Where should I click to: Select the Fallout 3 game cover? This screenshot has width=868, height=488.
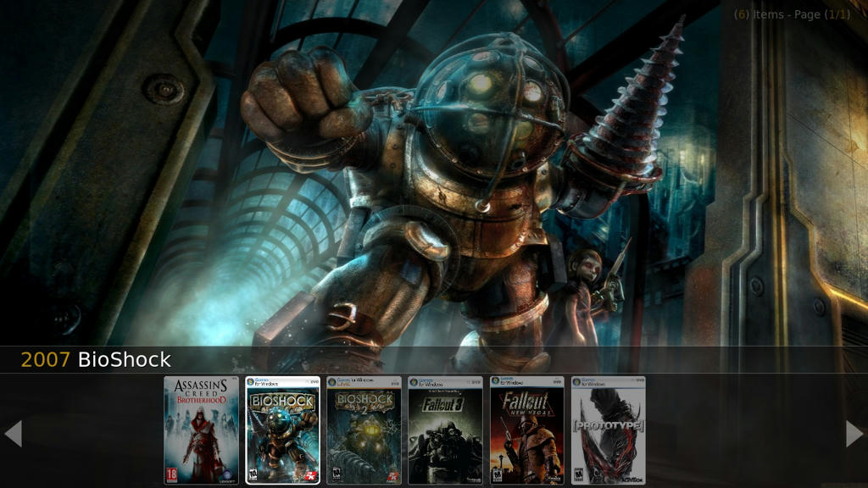445,430
